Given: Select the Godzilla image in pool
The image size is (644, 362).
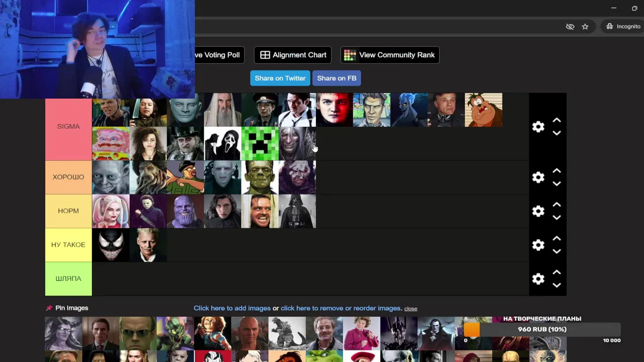Looking at the screenshot, I should pos(287,333).
